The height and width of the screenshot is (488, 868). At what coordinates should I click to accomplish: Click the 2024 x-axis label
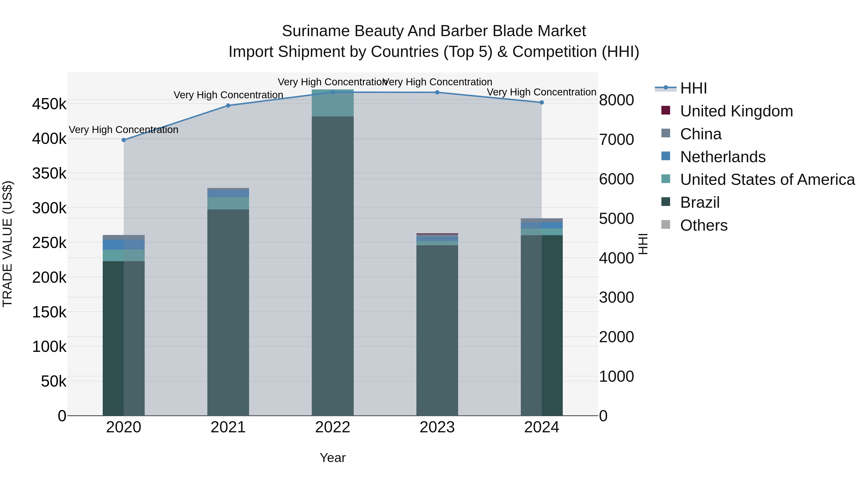[x=542, y=427]
